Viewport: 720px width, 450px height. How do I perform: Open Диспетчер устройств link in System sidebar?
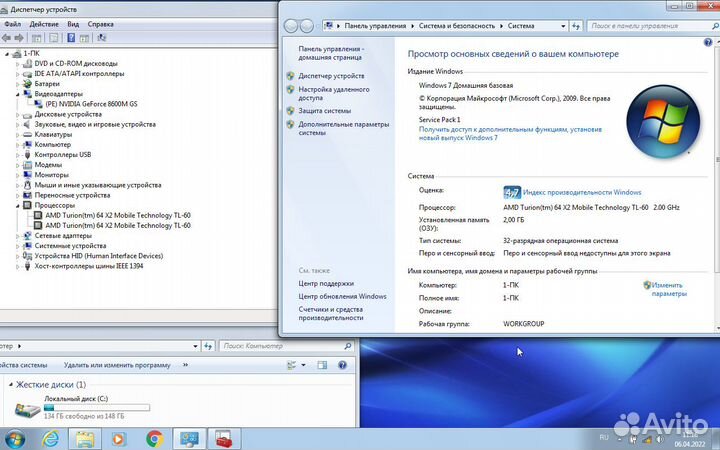(x=331, y=76)
